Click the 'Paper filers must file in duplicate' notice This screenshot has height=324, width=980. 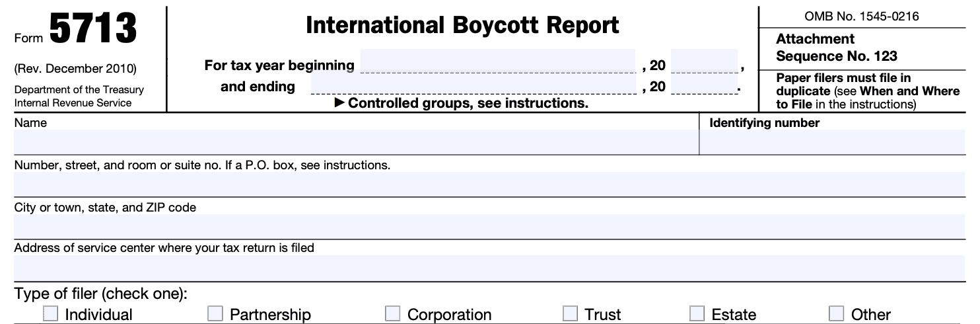click(868, 91)
